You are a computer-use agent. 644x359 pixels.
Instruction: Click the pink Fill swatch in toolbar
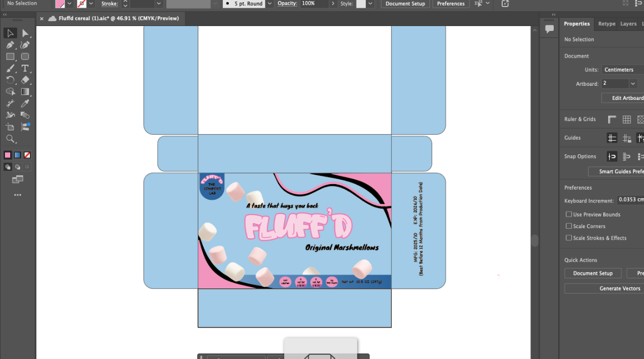(8, 155)
